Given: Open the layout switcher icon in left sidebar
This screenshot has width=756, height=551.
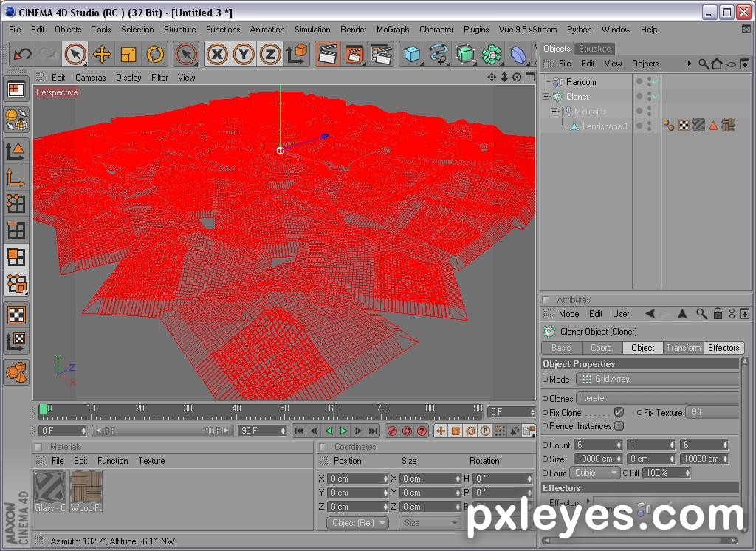Looking at the screenshot, I should pyautogui.click(x=16, y=90).
